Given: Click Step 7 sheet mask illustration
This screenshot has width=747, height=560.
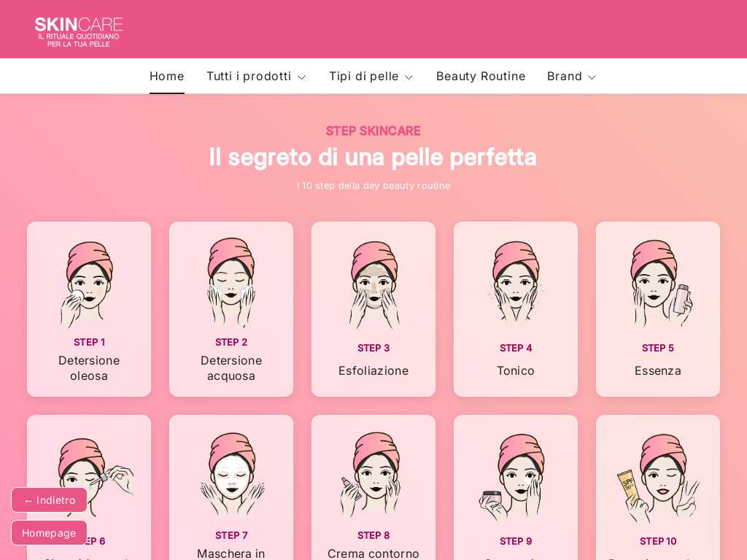Looking at the screenshot, I should [231, 475].
